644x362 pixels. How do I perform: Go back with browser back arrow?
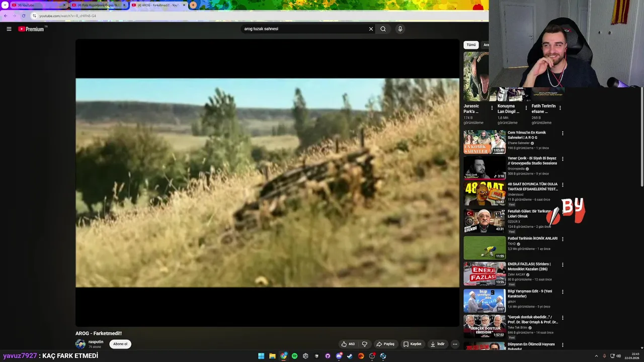pyautogui.click(x=6, y=16)
